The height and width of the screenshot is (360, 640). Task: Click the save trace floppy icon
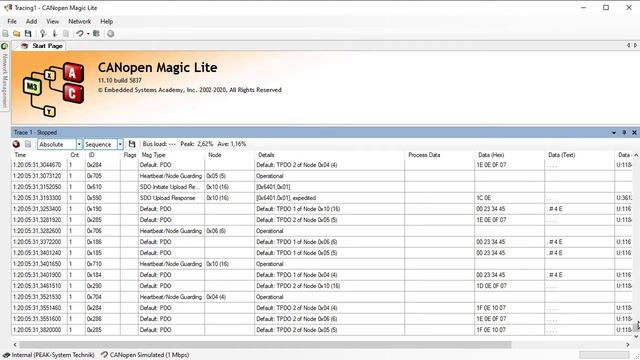132,144
